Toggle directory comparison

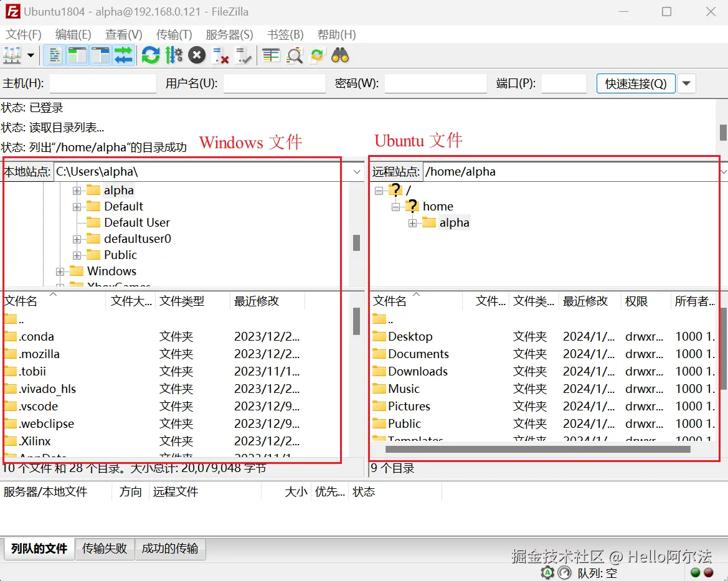click(x=295, y=55)
